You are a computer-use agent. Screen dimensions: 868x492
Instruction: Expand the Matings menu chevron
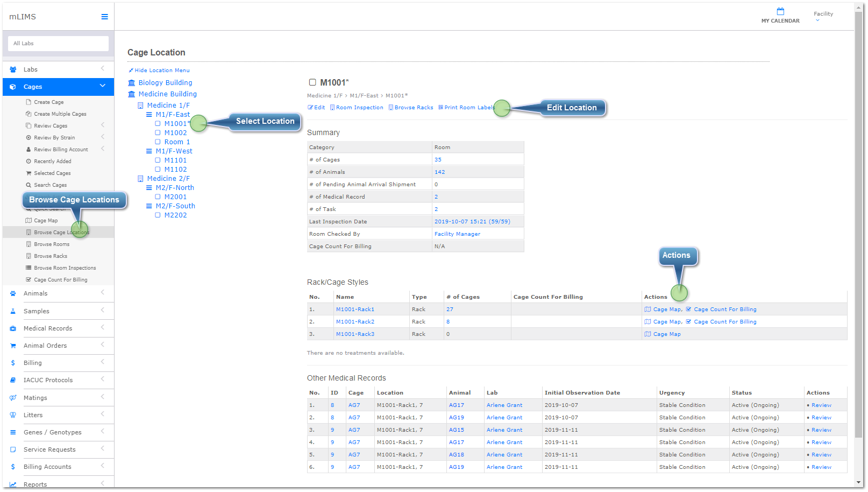102,397
